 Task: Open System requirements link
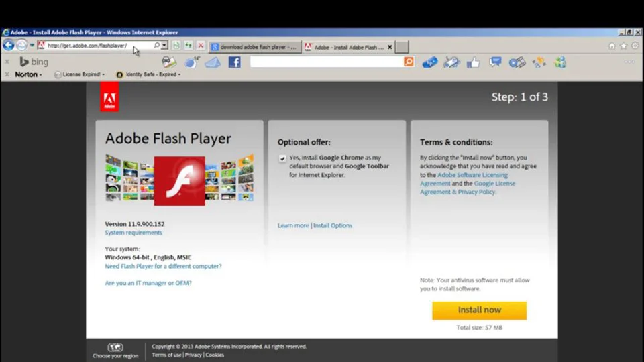click(x=133, y=233)
